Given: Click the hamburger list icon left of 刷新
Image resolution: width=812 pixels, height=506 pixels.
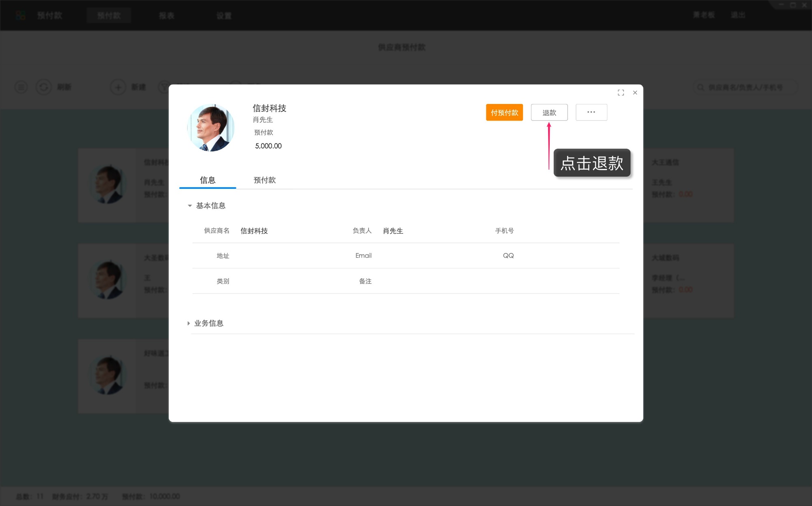Looking at the screenshot, I should point(21,87).
